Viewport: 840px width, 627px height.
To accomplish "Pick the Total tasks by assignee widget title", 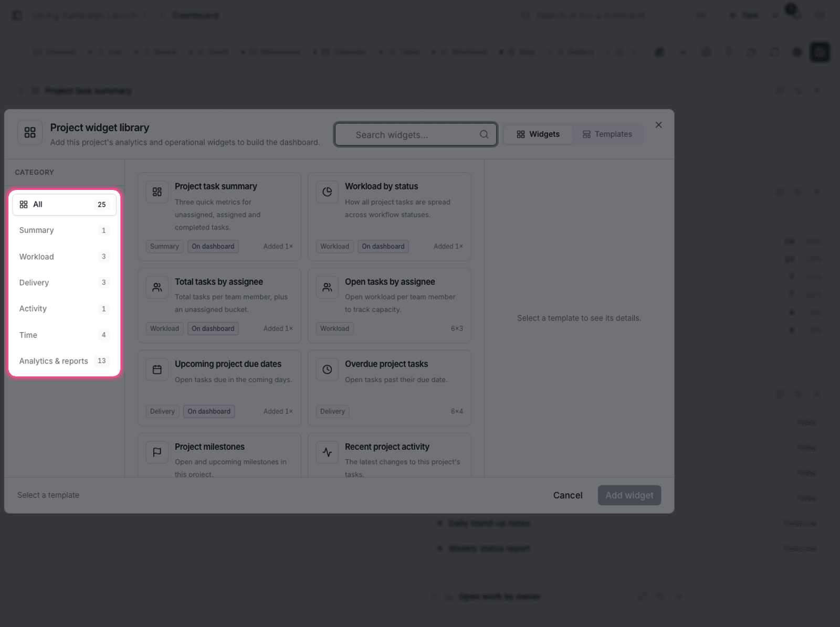I will [x=219, y=282].
